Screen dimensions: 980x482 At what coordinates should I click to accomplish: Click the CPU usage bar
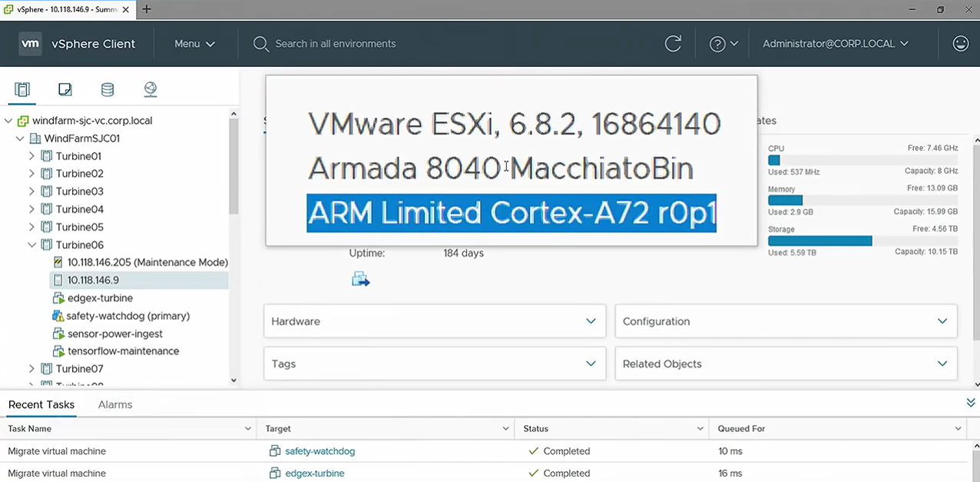862,160
